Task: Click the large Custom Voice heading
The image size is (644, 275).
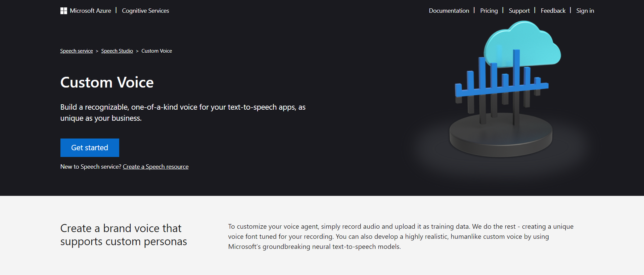Action: point(107,82)
